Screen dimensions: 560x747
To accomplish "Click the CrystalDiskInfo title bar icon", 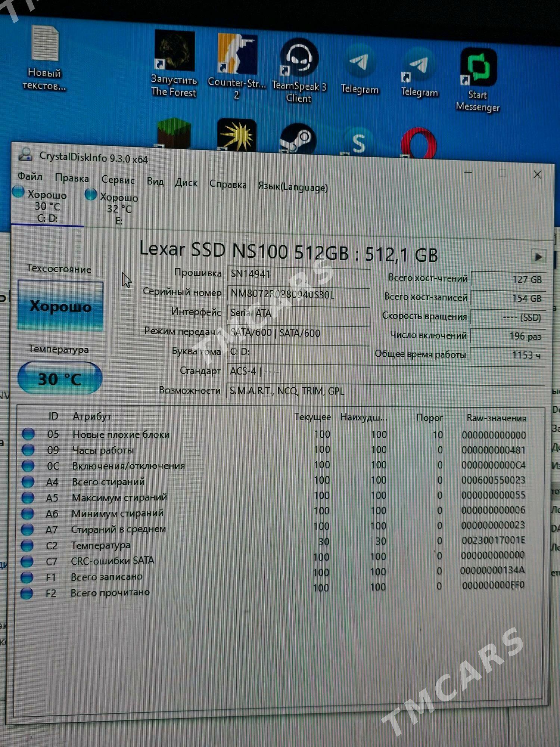I will pos(25,155).
